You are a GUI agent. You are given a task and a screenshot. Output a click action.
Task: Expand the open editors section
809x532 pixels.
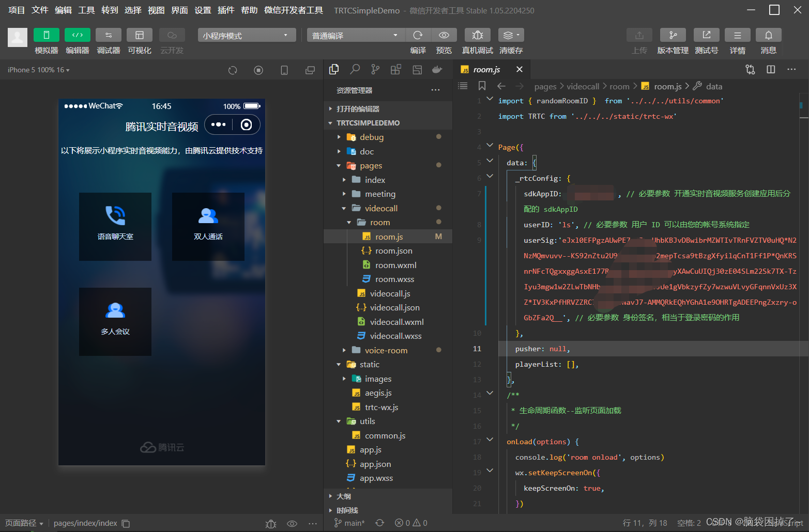(x=388, y=108)
